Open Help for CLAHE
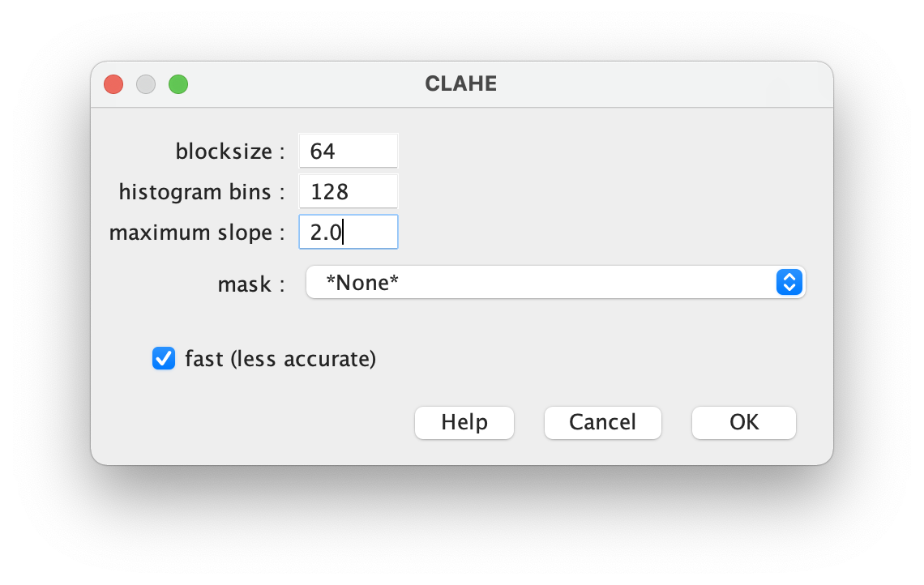Viewport: 924px width, 585px height. tap(464, 422)
